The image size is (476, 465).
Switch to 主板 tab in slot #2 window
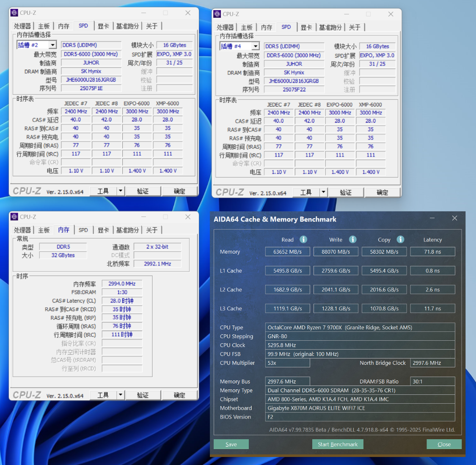point(44,26)
